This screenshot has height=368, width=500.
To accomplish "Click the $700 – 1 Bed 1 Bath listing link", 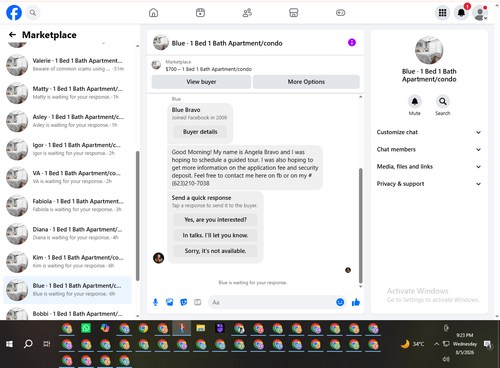I will click(x=209, y=69).
